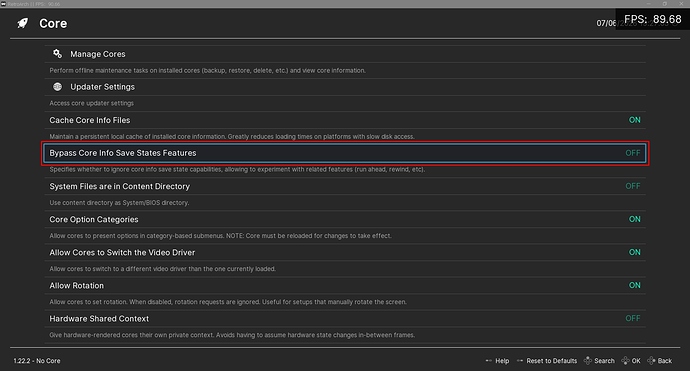Click the 'Allow cores to set rotation' description
This screenshot has width=690, height=371.
228,302
